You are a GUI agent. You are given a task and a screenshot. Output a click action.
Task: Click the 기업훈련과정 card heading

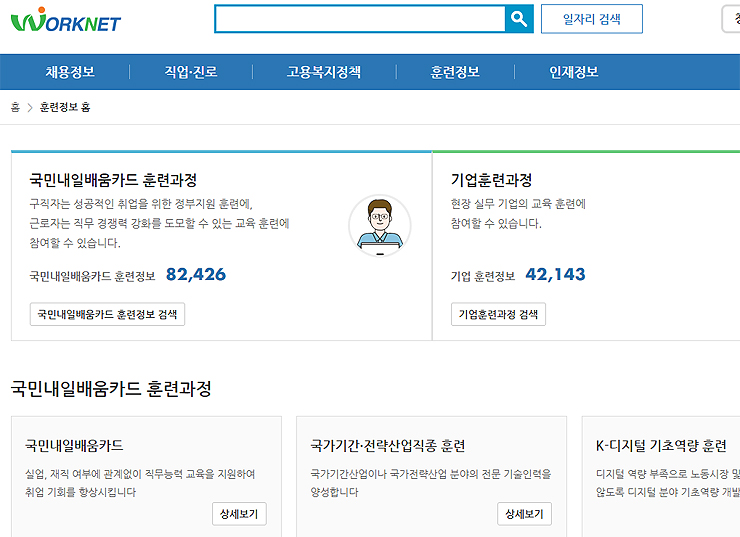coord(491,180)
